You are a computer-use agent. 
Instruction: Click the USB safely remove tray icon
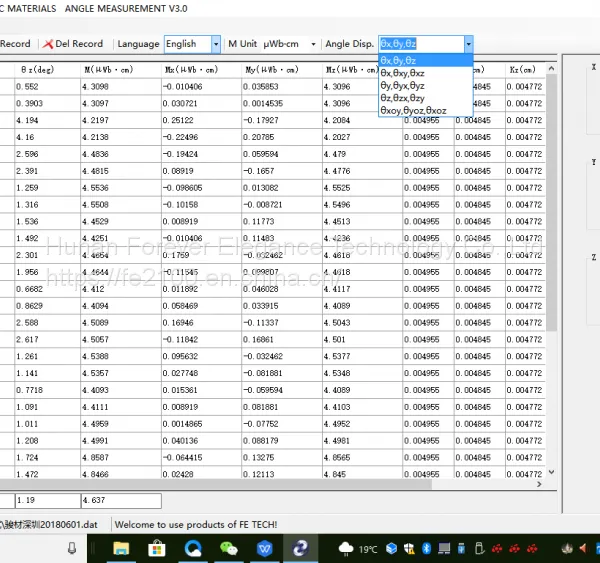pos(461,549)
